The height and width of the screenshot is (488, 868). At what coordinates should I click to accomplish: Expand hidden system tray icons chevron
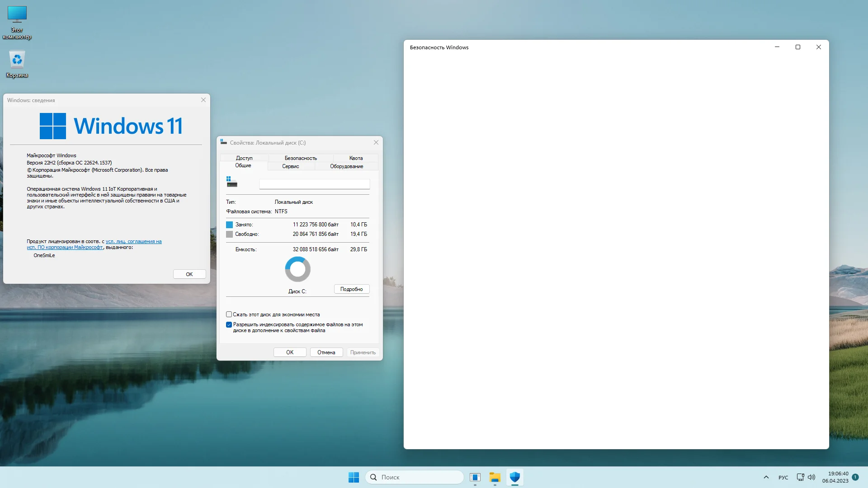pos(766,477)
